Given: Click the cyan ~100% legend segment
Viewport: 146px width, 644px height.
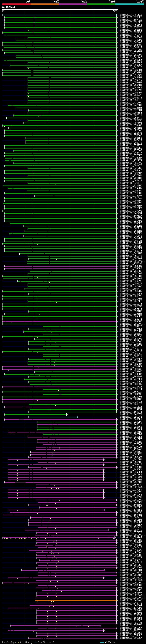Looking at the screenshot, I should pyautogui.click(x=130, y=4).
